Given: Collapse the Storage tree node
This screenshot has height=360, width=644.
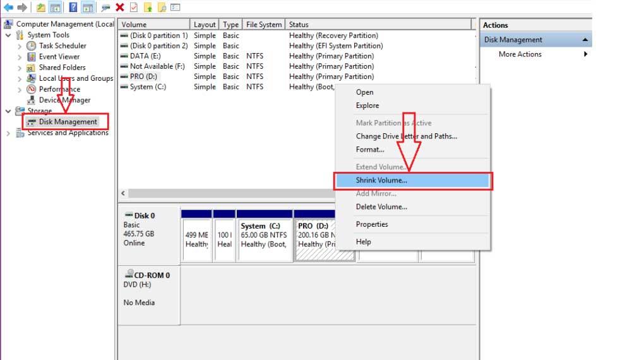Looking at the screenshot, I should (8, 111).
